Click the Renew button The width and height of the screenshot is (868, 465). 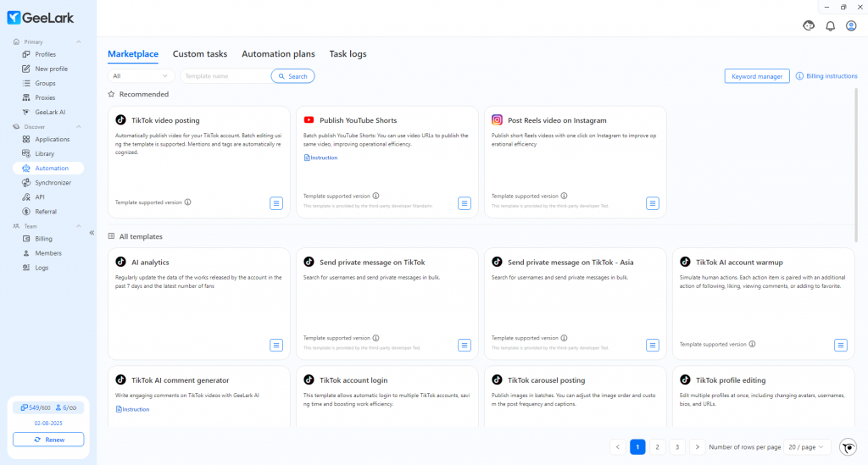point(48,440)
